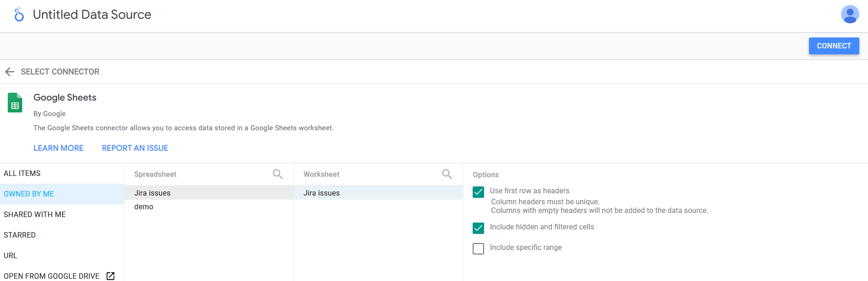The height and width of the screenshot is (281, 868).
Task: Click the By Google author text
Action: pos(49,114)
